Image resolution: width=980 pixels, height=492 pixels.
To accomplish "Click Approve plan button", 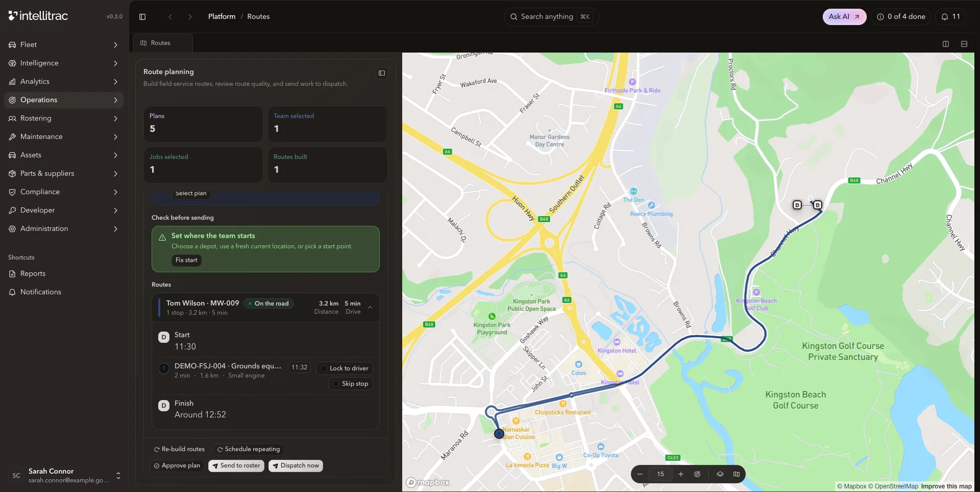I will [177, 466].
